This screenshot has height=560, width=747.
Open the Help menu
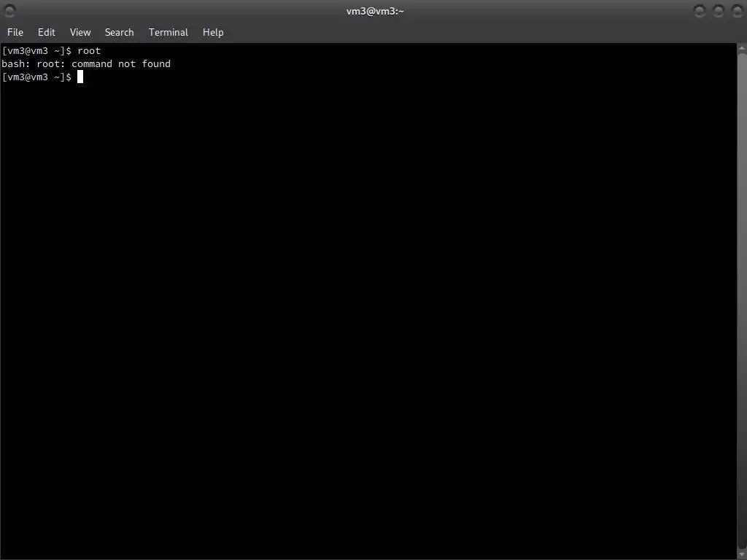(213, 32)
